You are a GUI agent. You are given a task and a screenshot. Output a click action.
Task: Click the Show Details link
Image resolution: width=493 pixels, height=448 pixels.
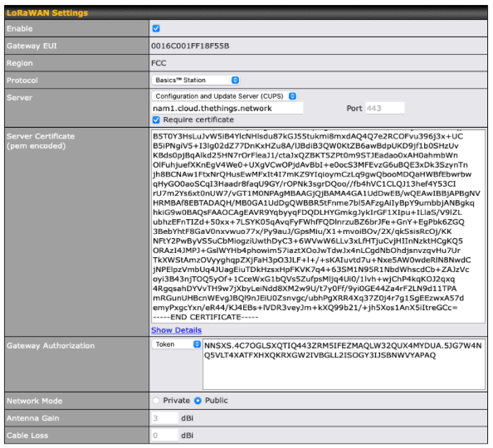click(x=177, y=330)
